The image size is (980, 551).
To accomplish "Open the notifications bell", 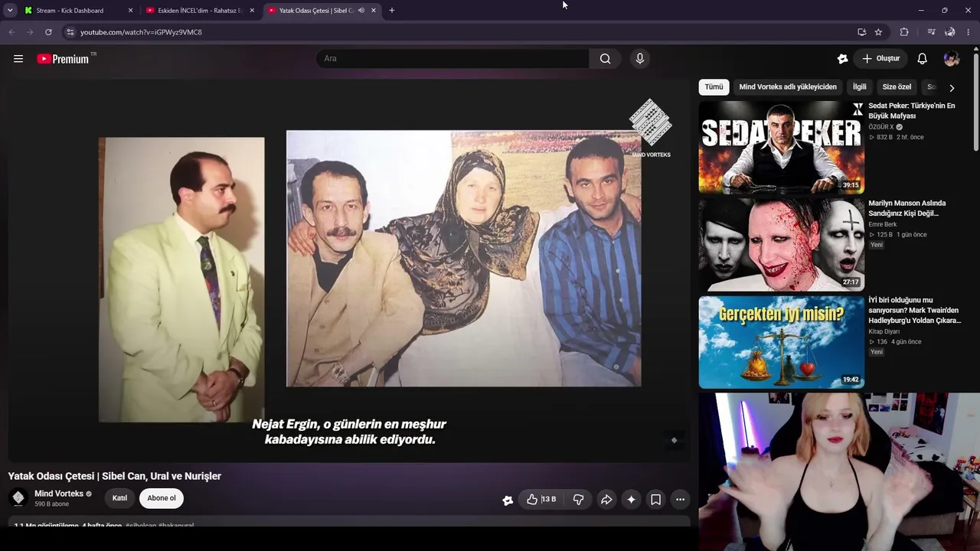I will [922, 59].
